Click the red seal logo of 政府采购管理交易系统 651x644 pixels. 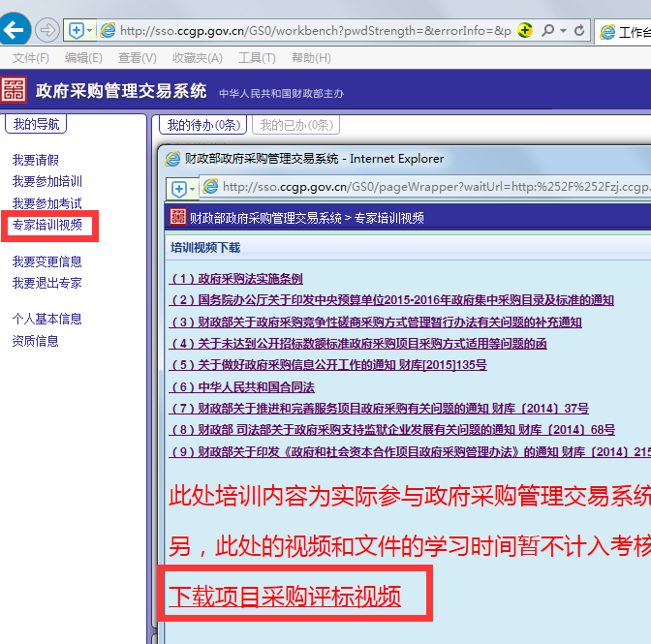pos(14,89)
